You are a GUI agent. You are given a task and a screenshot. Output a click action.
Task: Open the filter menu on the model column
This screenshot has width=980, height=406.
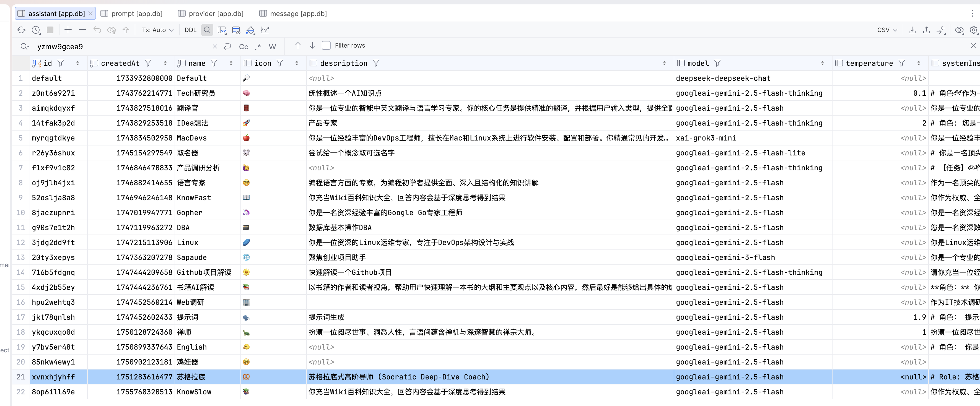(717, 63)
